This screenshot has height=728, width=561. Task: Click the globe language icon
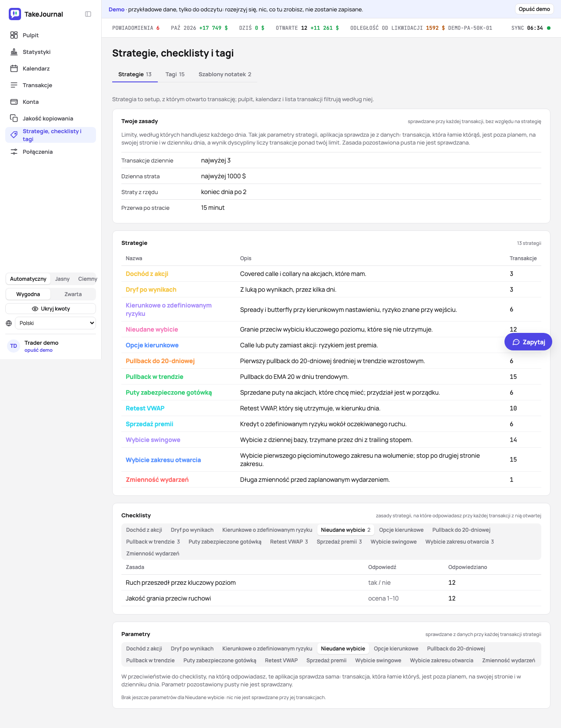[9, 323]
